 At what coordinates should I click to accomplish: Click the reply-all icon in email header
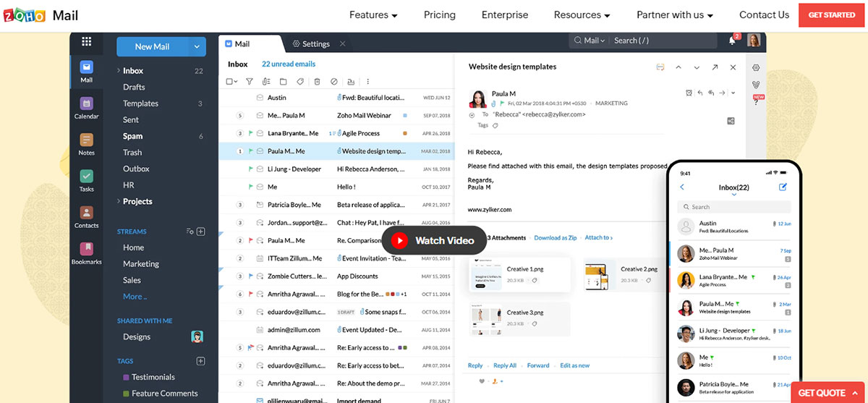[x=712, y=93]
